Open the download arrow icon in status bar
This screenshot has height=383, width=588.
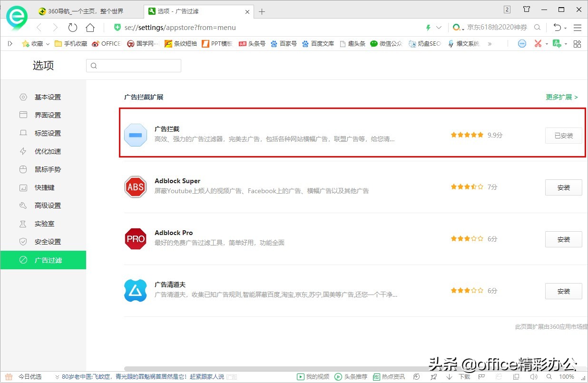click(x=449, y=376)
